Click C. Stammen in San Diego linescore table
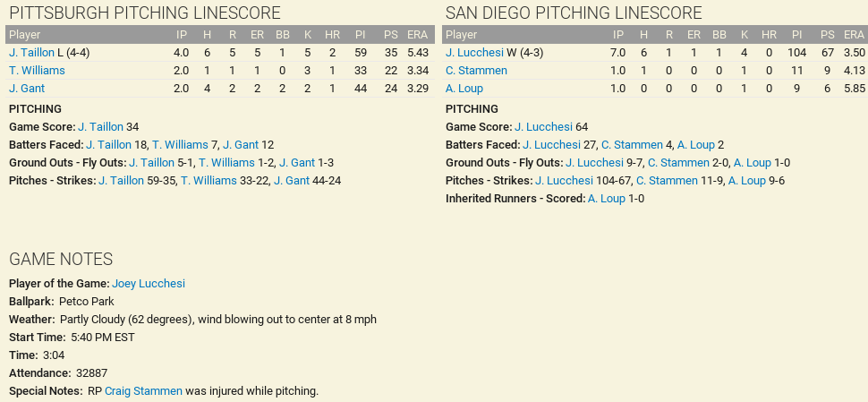The width and height of the screenshot is (868, 402). (x=476, y=71)
